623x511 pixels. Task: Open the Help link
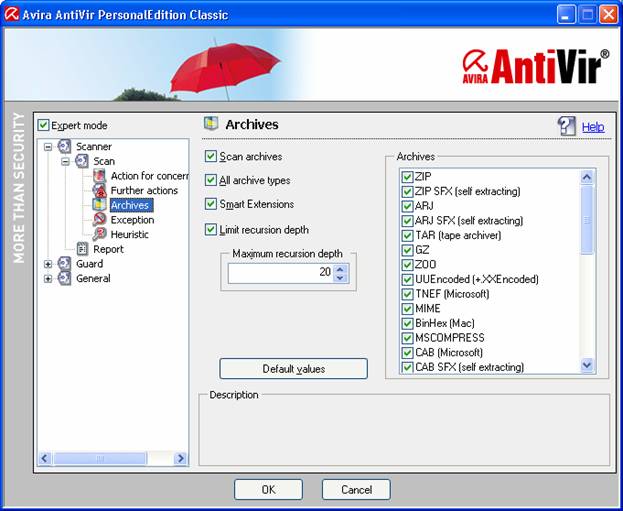(593, 127)
